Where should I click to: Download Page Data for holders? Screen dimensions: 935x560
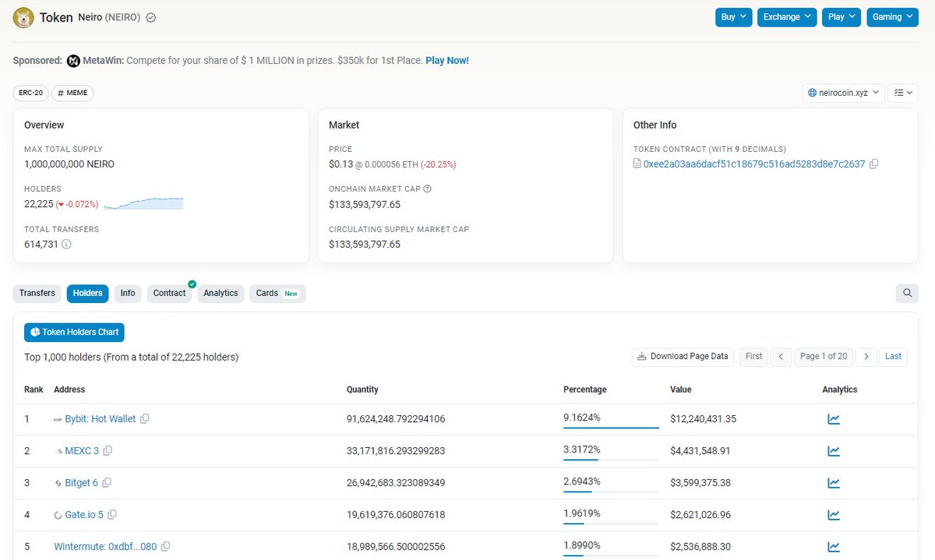tap(683, 357)
